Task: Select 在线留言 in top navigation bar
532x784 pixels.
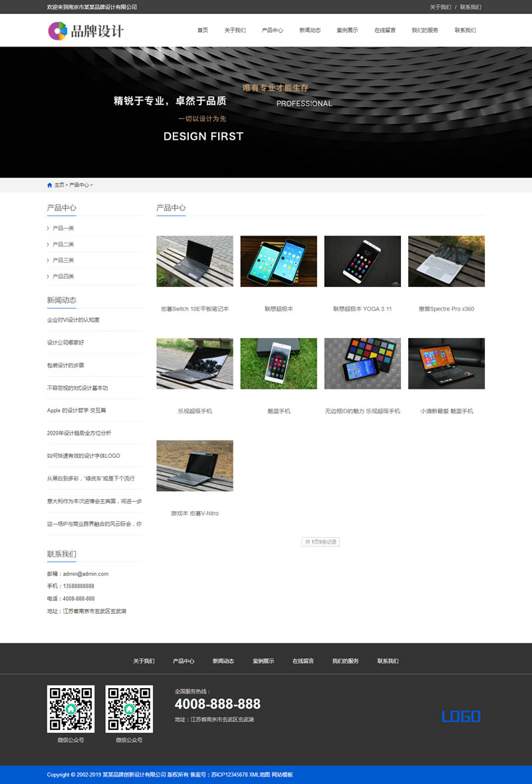Action: click(385, 31)
